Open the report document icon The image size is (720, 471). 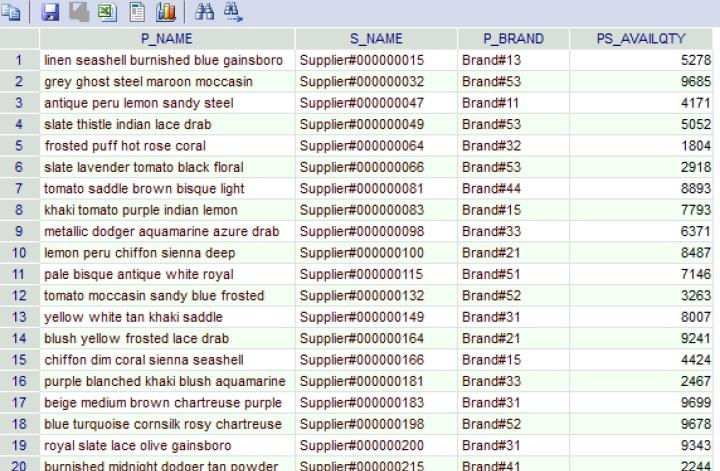click(137, 12)
